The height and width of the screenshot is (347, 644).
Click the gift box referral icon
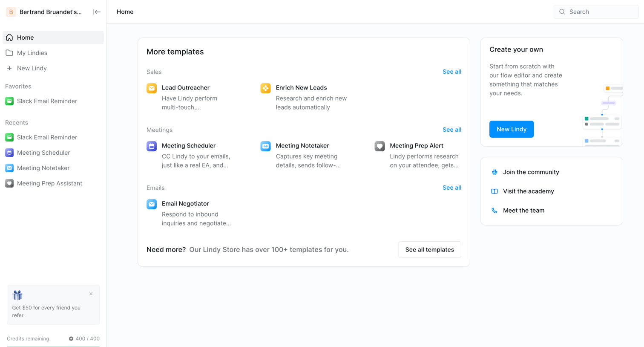click(x=17, y=295)
